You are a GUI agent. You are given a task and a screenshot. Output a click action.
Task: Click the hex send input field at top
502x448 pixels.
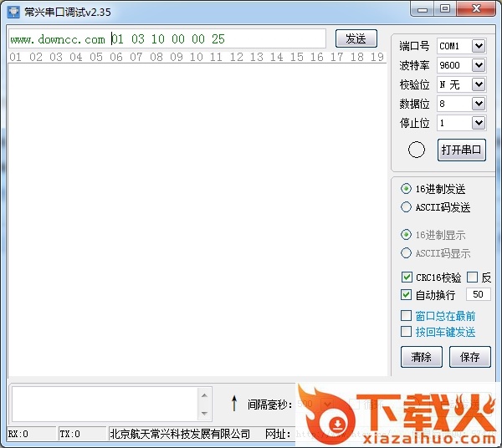point(167,39)
